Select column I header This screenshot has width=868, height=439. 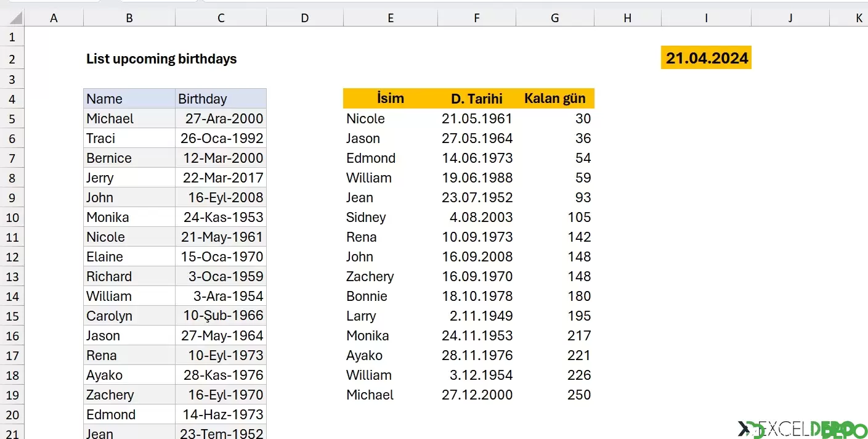(x=706, y=18)
